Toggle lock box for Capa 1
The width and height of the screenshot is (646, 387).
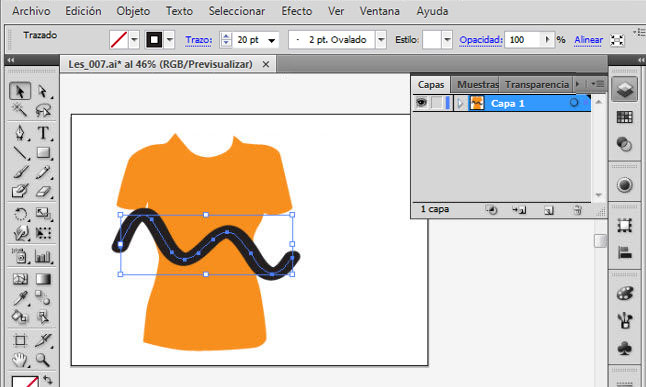click(436, 103)
